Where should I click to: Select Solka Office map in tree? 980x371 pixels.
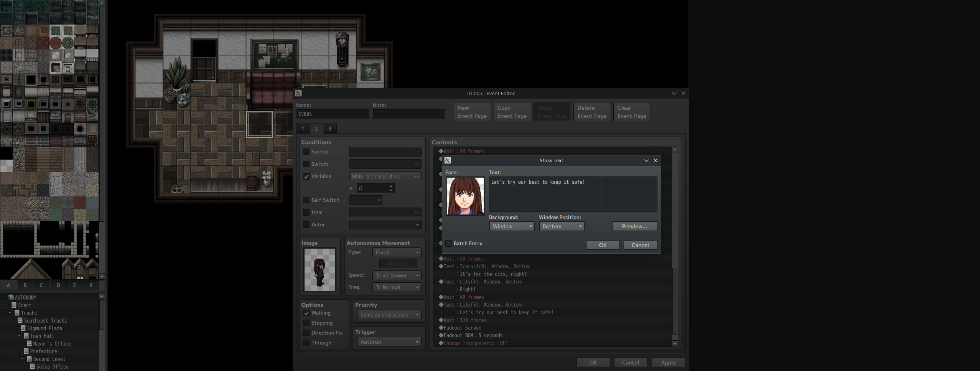tap(52, 367)
